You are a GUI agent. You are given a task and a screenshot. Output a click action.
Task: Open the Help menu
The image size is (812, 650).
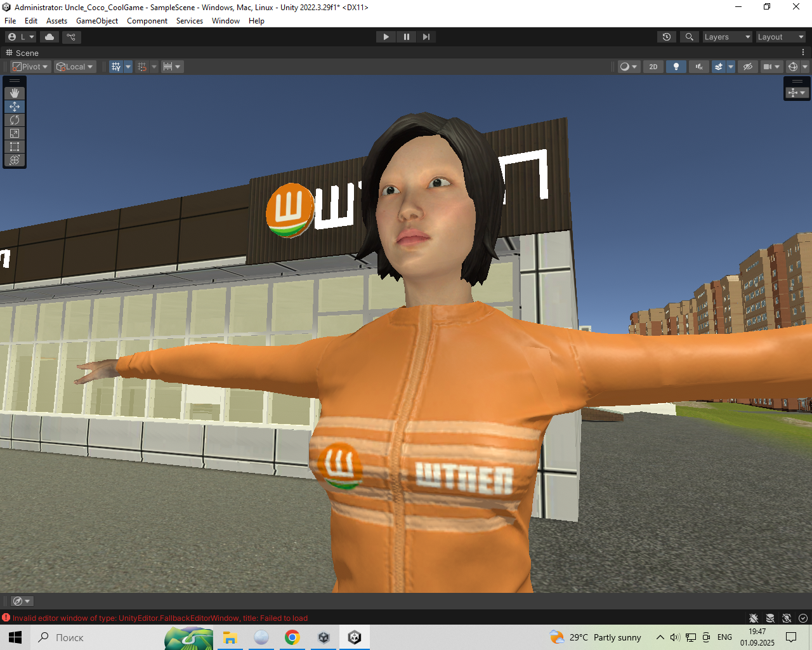tap(256, 21)
